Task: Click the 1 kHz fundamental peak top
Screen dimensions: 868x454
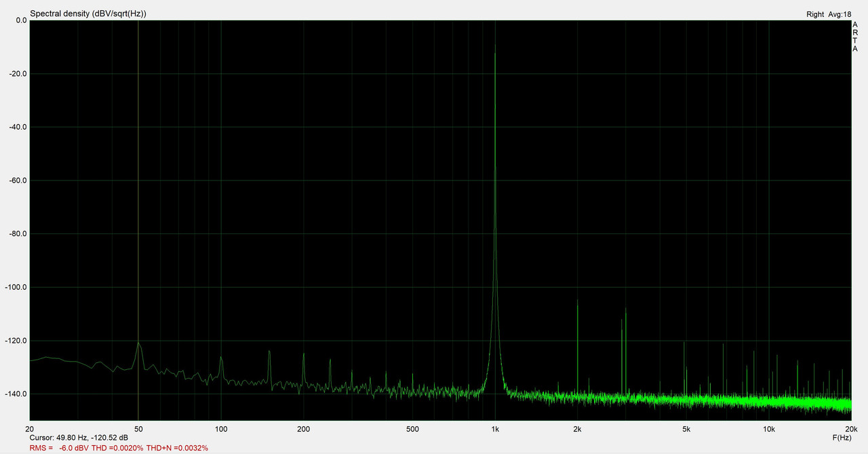Action: tap(495, 45)
